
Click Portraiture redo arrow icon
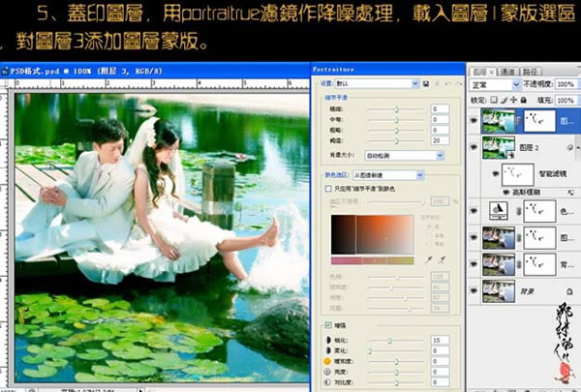(x=459, y=84)
